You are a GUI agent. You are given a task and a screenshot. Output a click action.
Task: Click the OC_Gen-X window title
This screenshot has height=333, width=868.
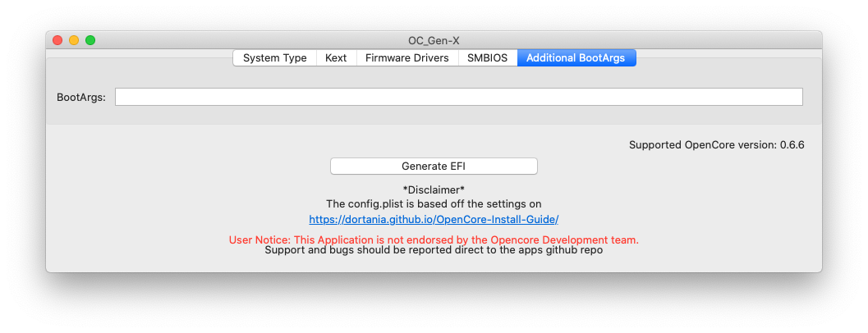tap(434, 41)
